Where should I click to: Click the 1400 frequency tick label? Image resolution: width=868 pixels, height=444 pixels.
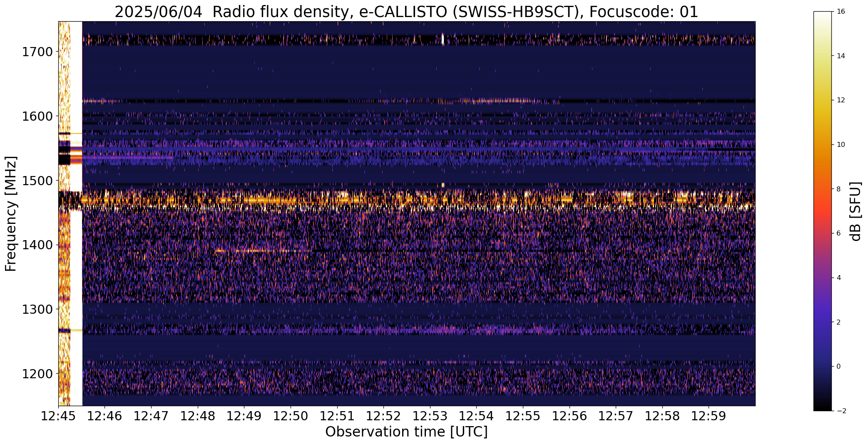tap(37, 245)
